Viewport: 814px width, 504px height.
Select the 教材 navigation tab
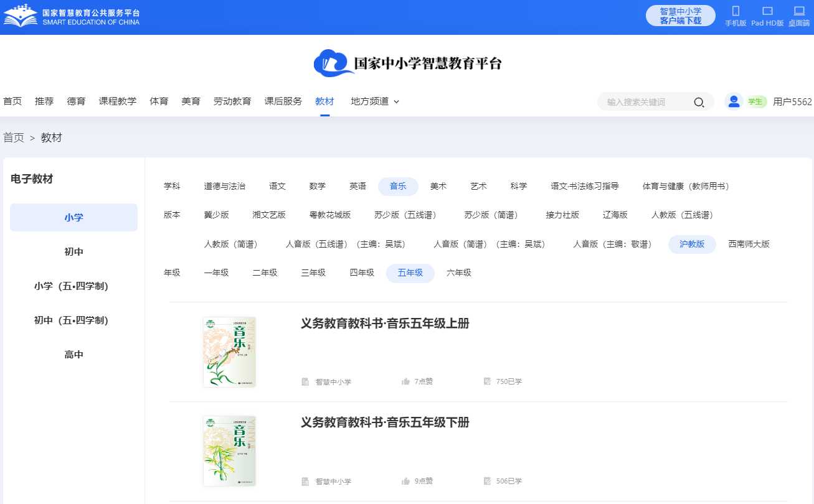click(x=324, y=101)
